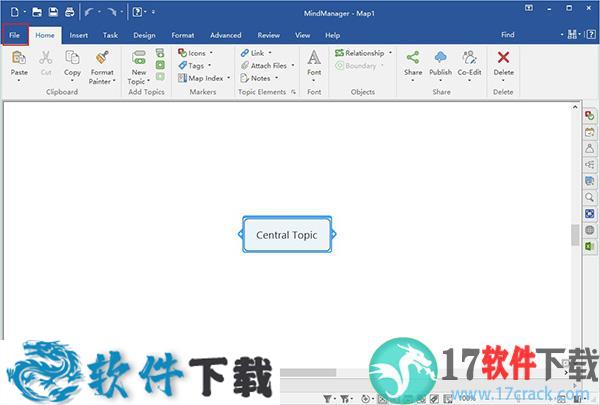
Task: Click the Copy icon
Action: [x=72, y=60]
